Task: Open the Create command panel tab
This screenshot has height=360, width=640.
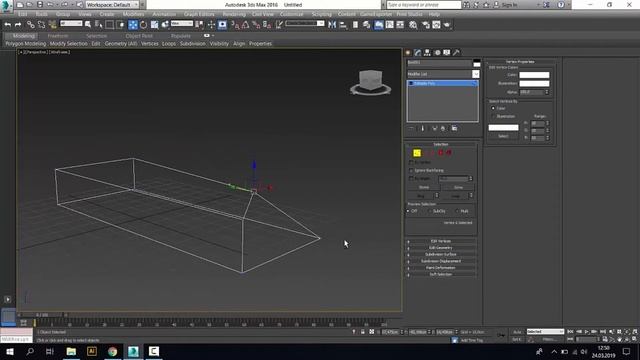Action: (x=408, y=53)
